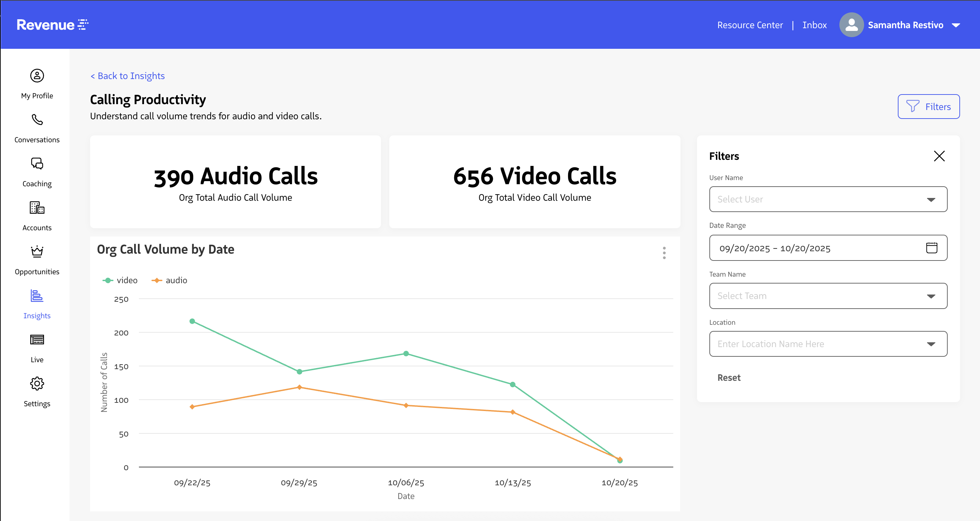This screenshot has width=980, height=521.
Task: Select the Coaching sidebar icon
Action: pyautogui.click(x=36, y=164)
